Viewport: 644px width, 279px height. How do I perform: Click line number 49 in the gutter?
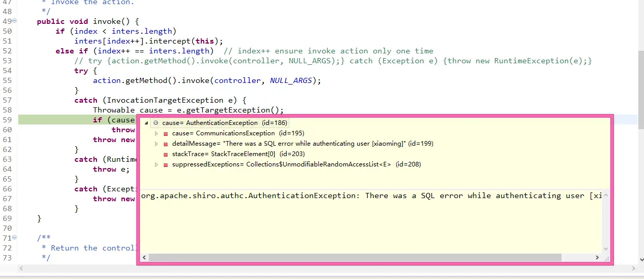click(7, 21)
